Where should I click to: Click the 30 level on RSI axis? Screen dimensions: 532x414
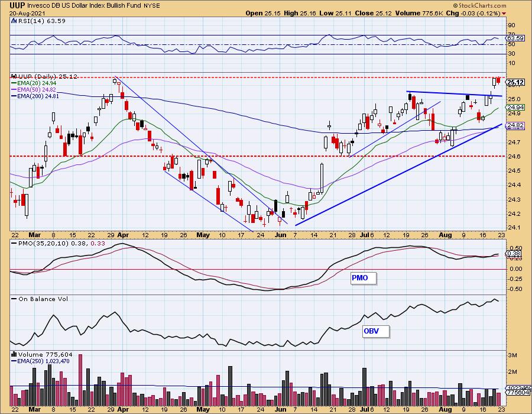point(511,54)
